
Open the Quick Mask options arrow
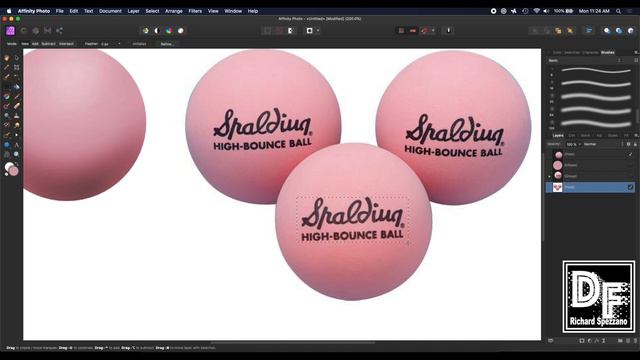click(x=318, y=31)
